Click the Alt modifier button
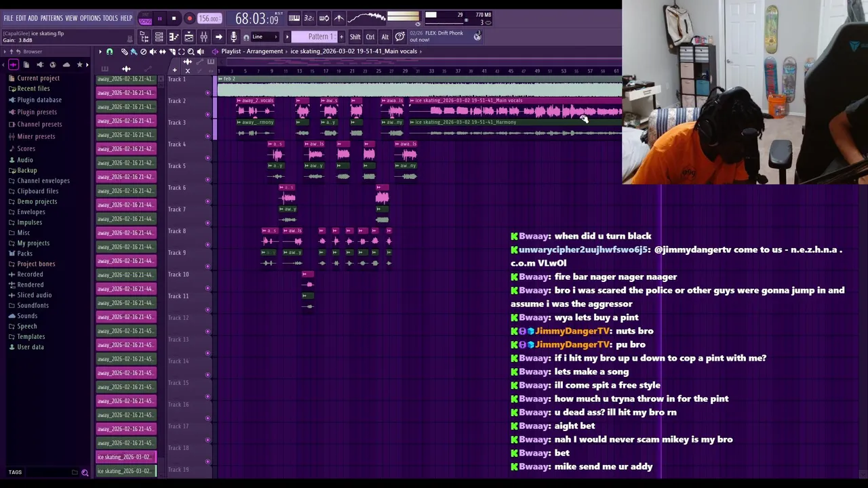 click(385, 37)
